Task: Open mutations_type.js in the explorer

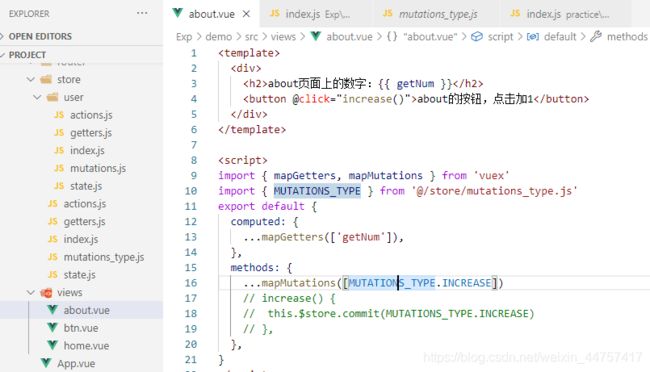Action: [104, 257]
